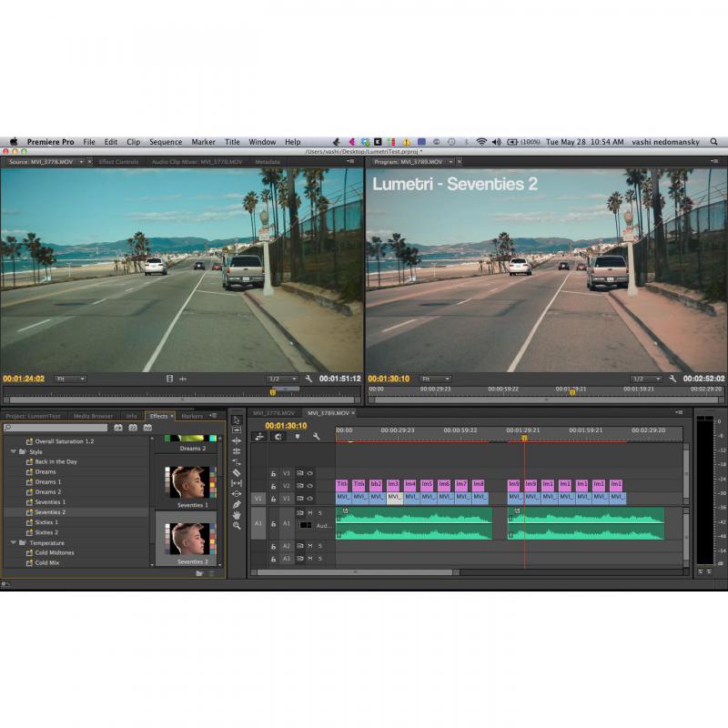Add a marker in the timeline header

[298, 437]
